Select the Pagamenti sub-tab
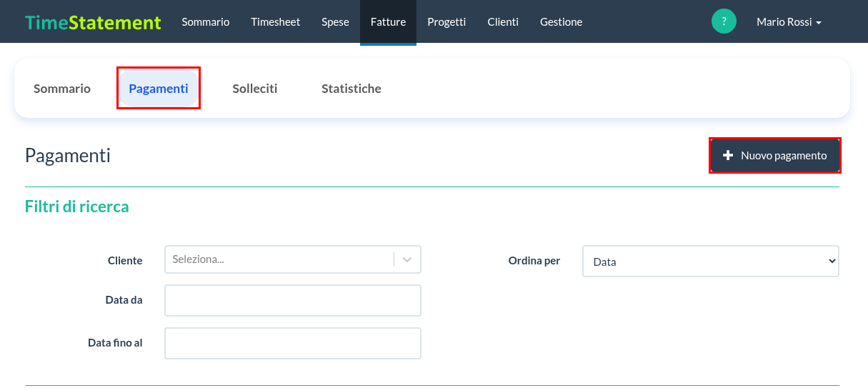Image resolution: width=868 pixels, height=388 pixels. tap(159, 89)
